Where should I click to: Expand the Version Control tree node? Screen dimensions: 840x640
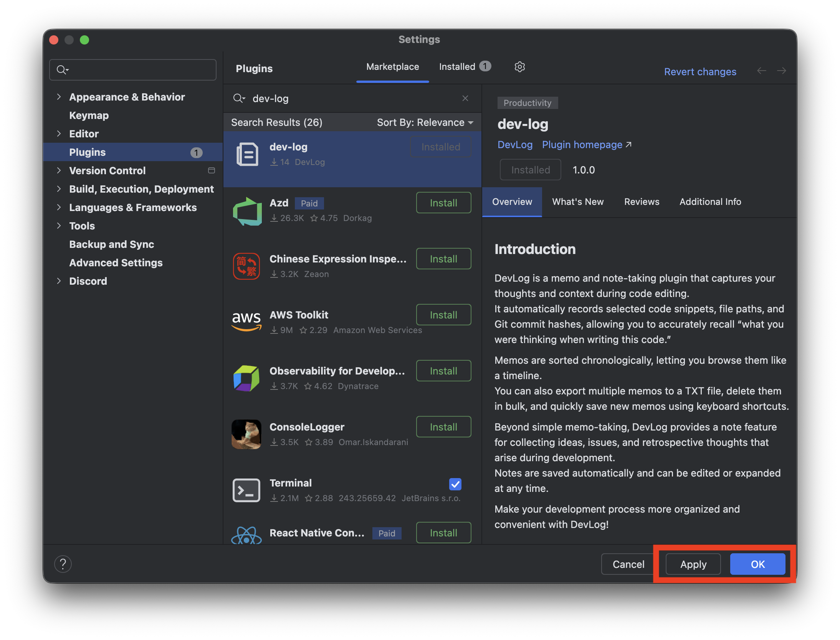point(59,170)
